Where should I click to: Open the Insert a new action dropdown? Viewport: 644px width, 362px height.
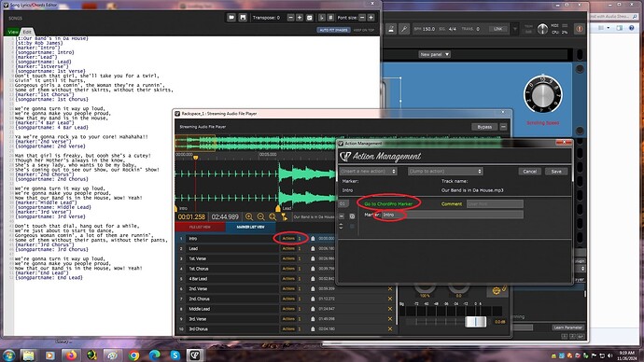(368, 171)
